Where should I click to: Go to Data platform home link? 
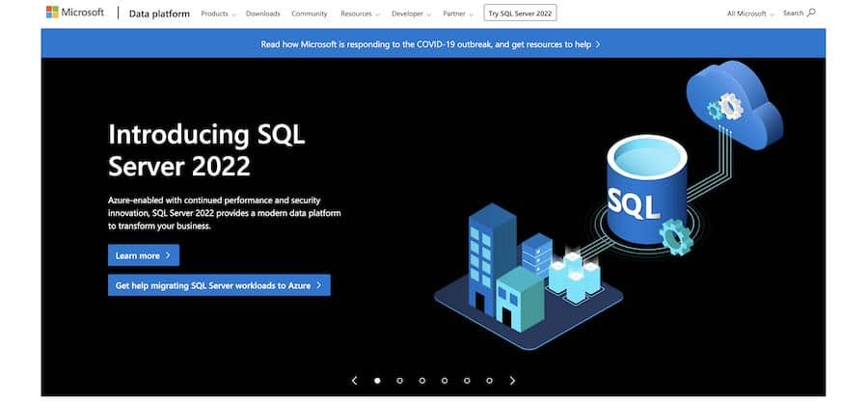coord(159,13)
